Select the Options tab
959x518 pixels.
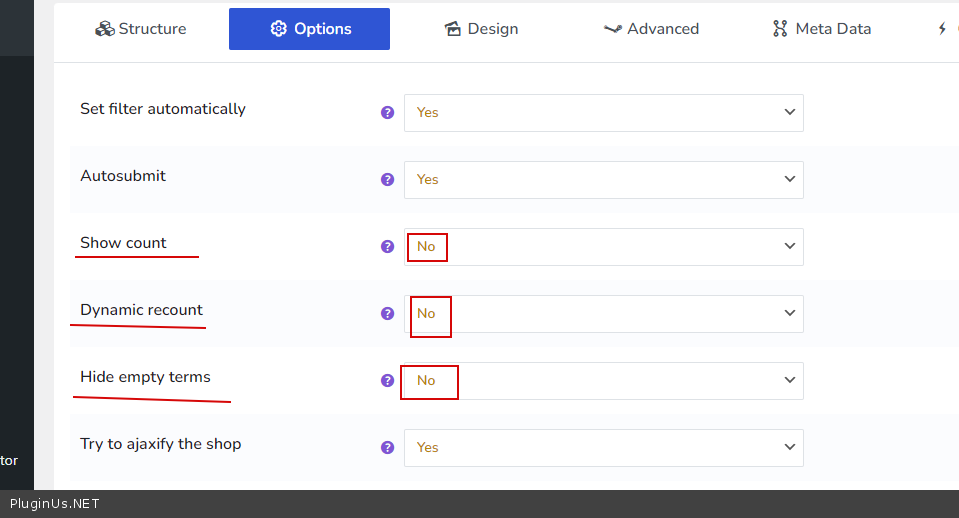[x=309, y=29]
